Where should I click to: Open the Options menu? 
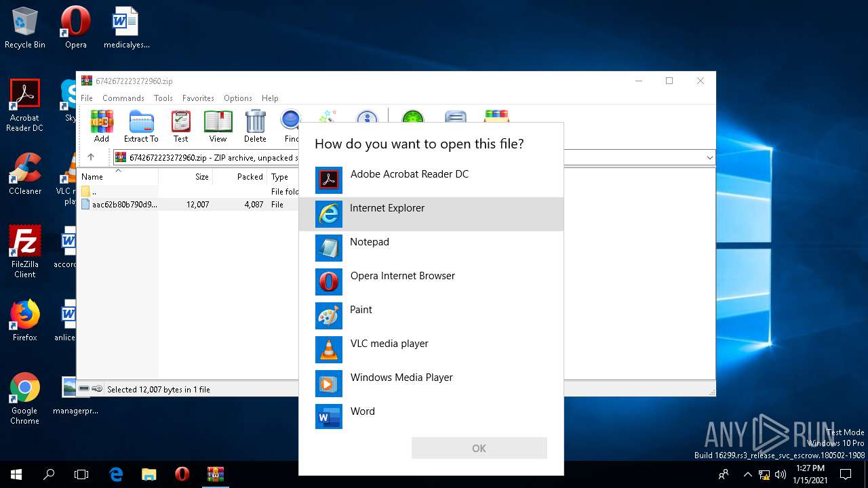238,98
